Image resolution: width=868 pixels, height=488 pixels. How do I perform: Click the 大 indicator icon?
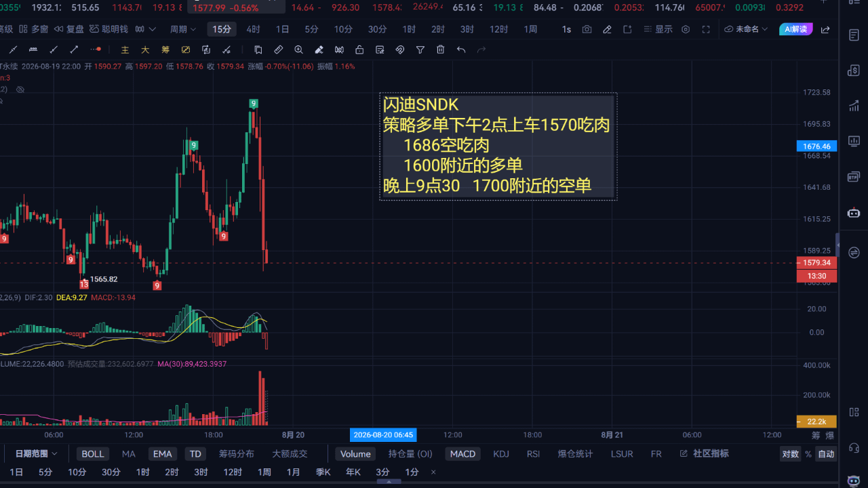[x=145, y=49]
